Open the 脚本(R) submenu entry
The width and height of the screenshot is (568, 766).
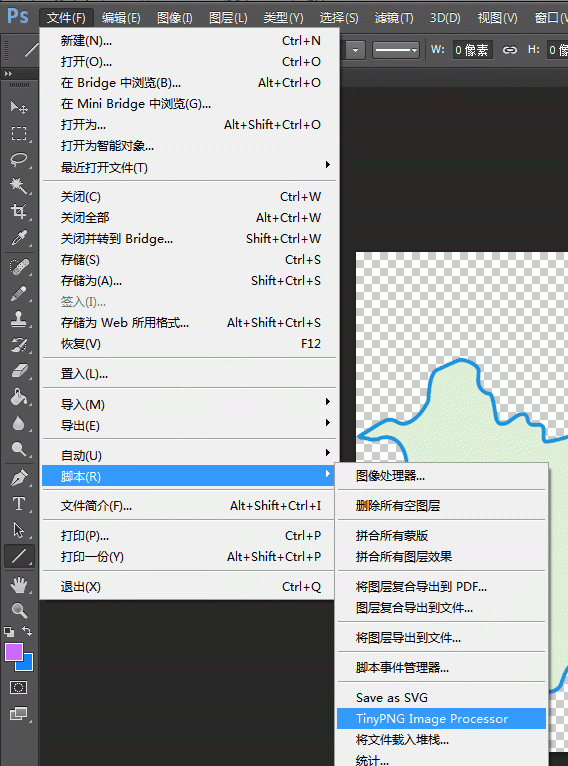pyautogui.click(x=188, y=476)
